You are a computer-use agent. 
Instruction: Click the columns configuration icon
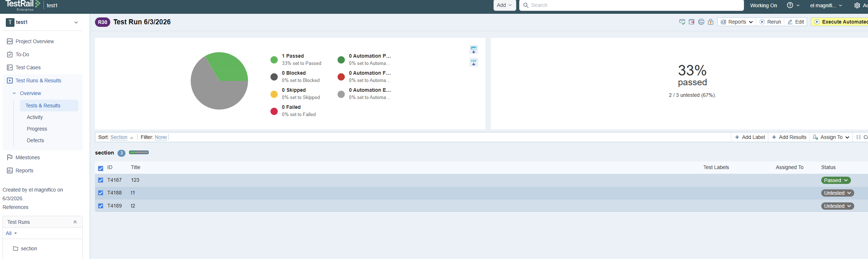[x=859, y=137]
